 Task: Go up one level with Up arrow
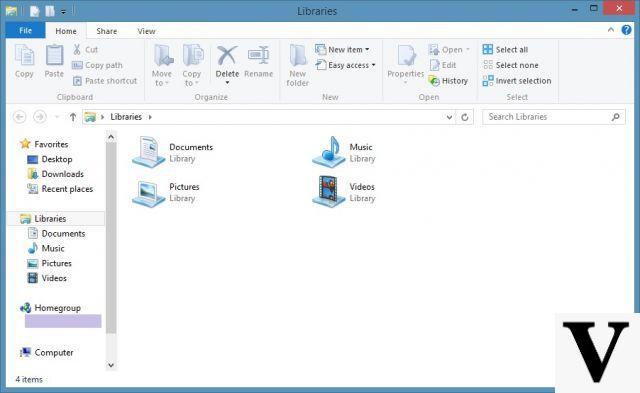coord(73,117)
